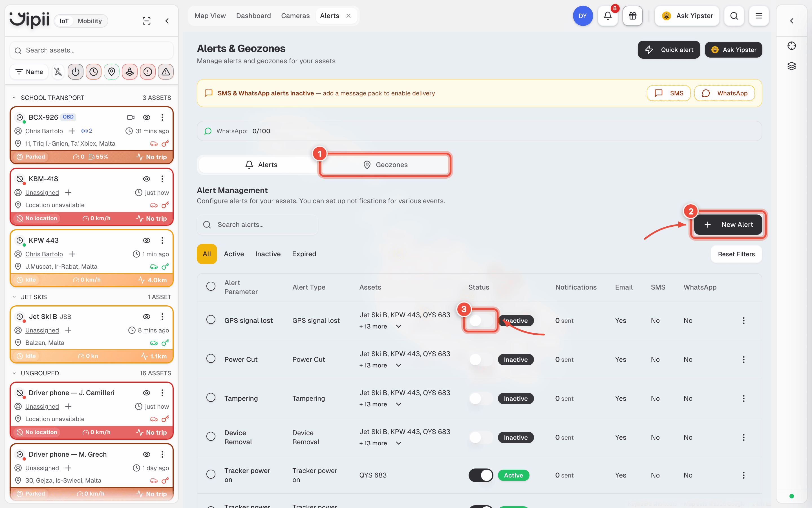The image size is (812, 508).
Task: Click the Quick alert button
Action: 669,50
